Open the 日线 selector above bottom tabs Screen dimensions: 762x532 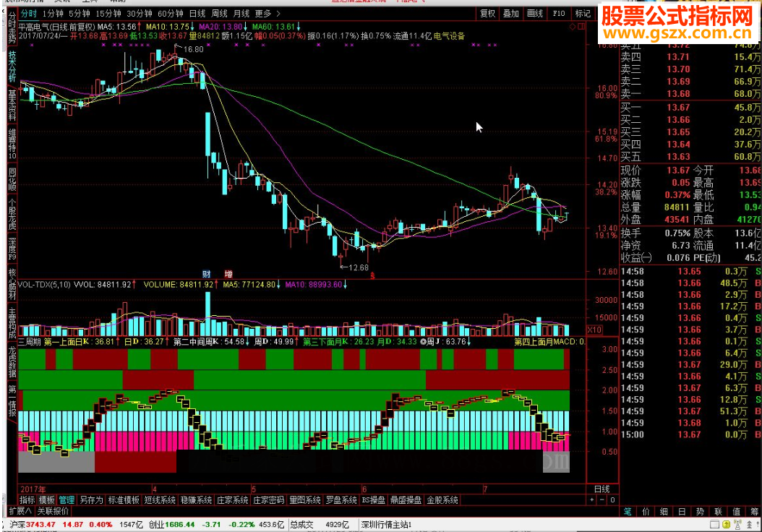602,488
